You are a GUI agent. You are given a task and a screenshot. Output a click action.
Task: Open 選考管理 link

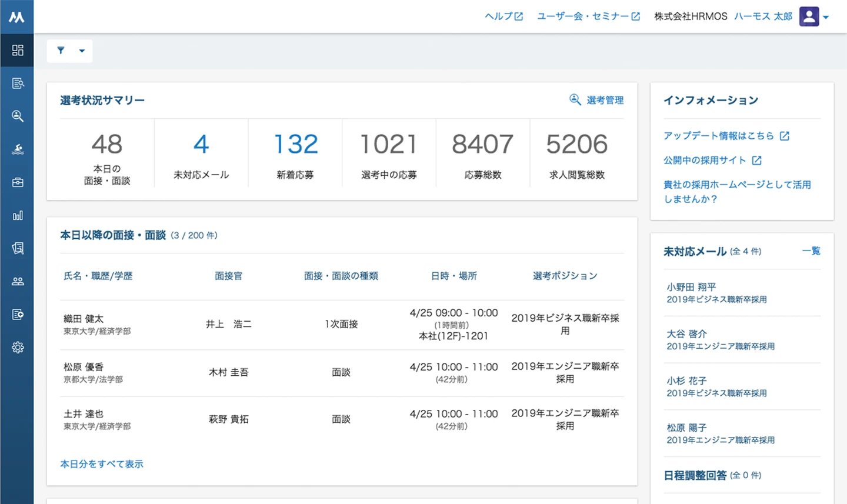click(605, 100)
